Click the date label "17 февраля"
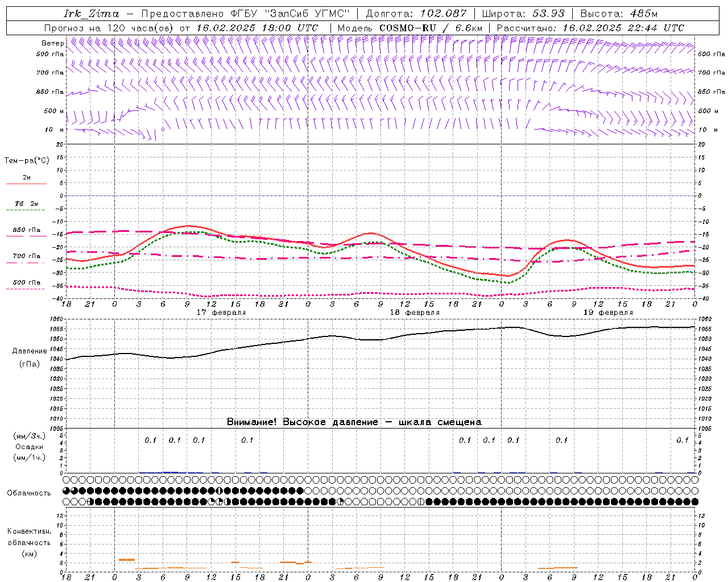Screen dimensions: 728x582 click(221, 313)
